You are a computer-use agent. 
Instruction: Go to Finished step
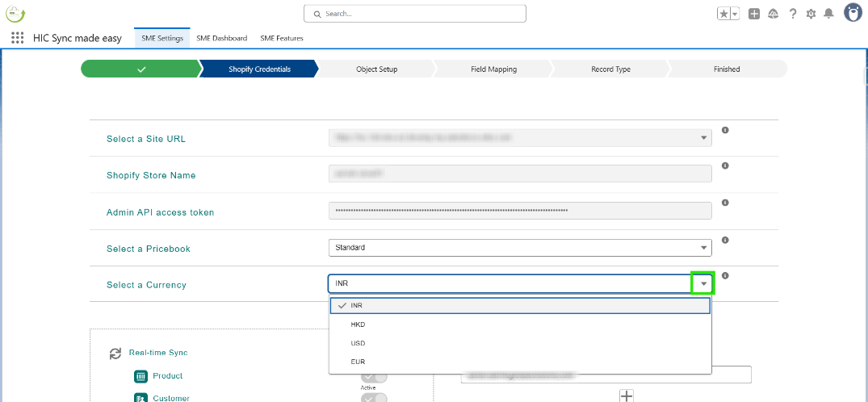pos(727,69)
